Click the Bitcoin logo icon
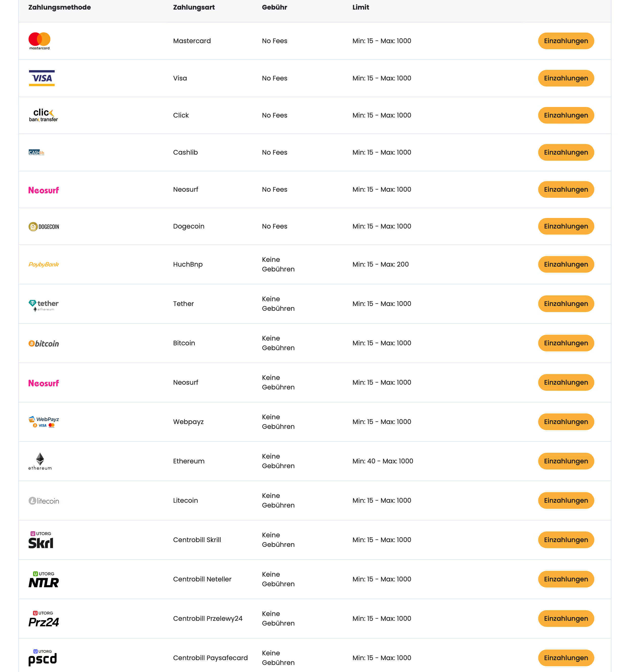 click(x=43, y=344)
